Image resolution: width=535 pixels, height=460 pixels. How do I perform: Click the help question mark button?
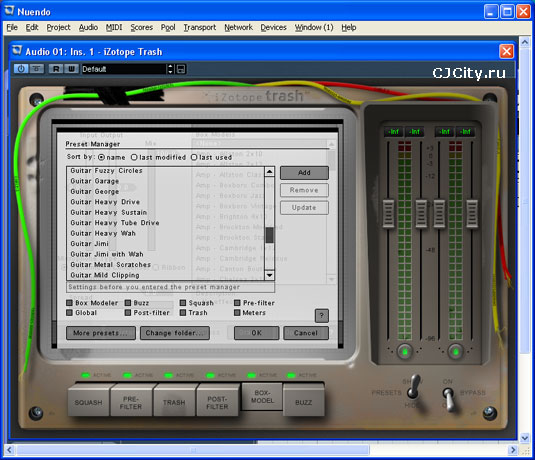(321, 316)
